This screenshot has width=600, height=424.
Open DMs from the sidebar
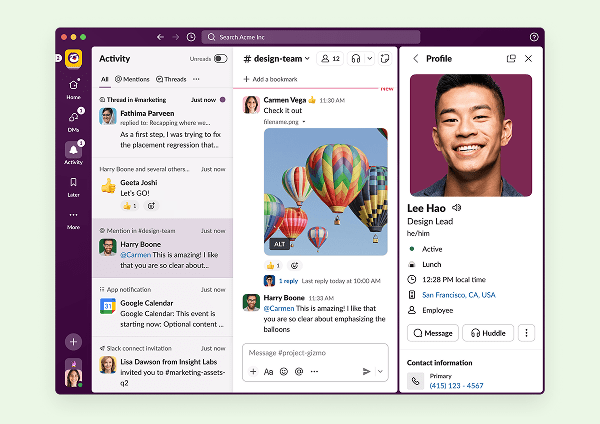(73, 119)
